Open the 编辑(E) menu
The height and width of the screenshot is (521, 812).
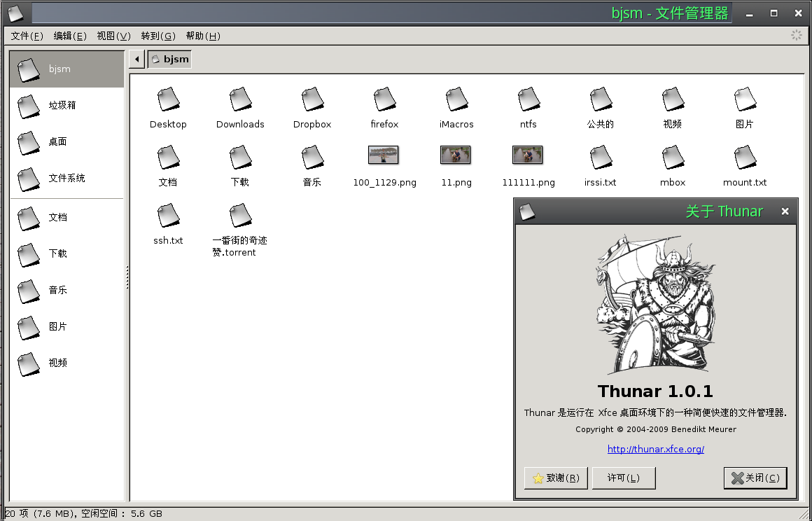[x=70, y=36]
